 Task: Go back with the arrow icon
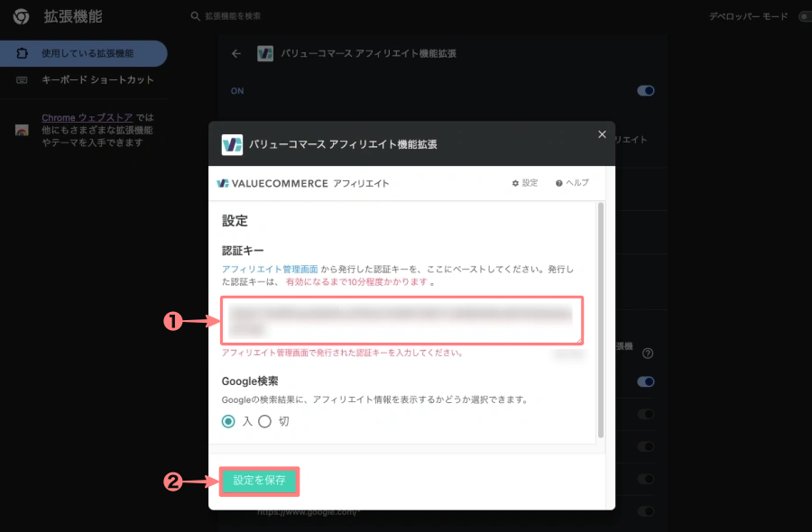(236, 53)
